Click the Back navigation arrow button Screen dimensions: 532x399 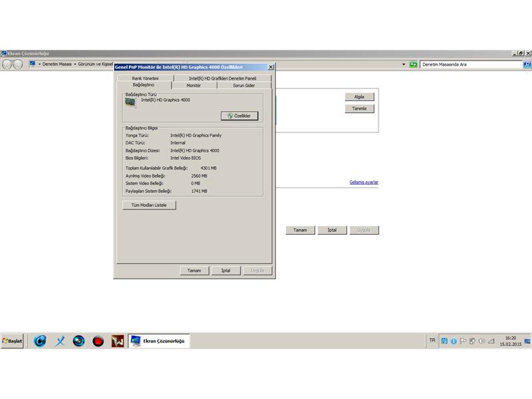click(7, 64)
